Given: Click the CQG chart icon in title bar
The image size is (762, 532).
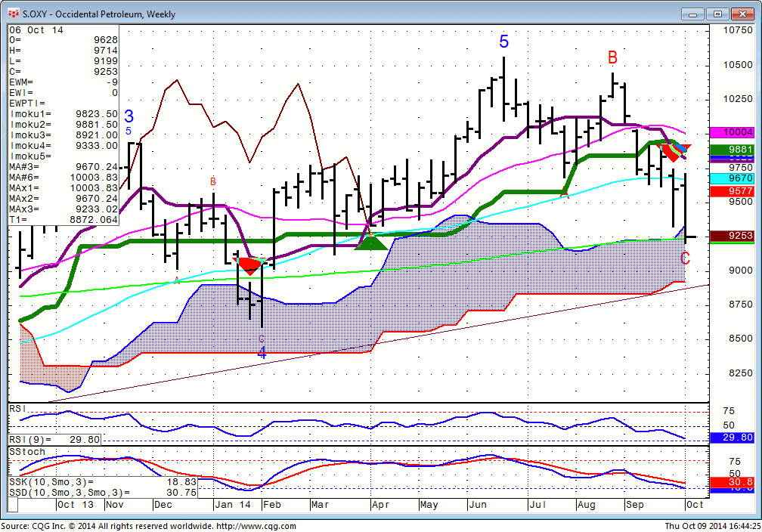Looking at the screenshot, I should (13, 14).
